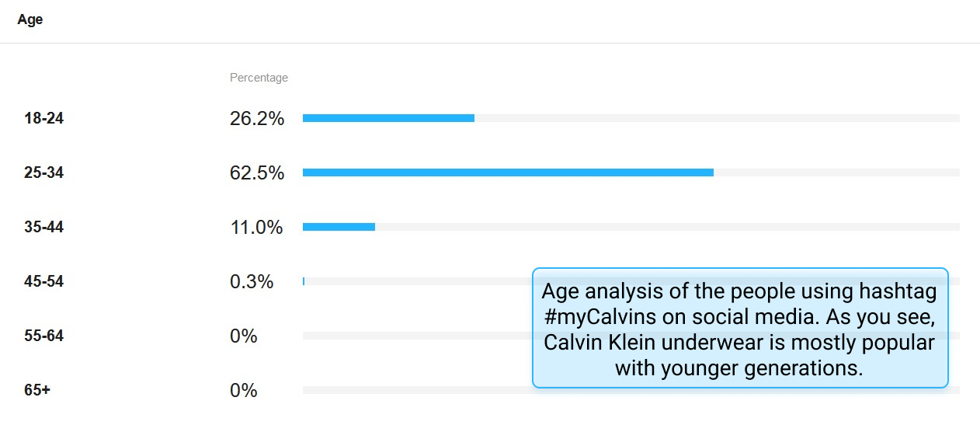This screenshot has width=980, height=432.
Task: Click the blue bar for 35-44
Action: [x=339, y=227]
